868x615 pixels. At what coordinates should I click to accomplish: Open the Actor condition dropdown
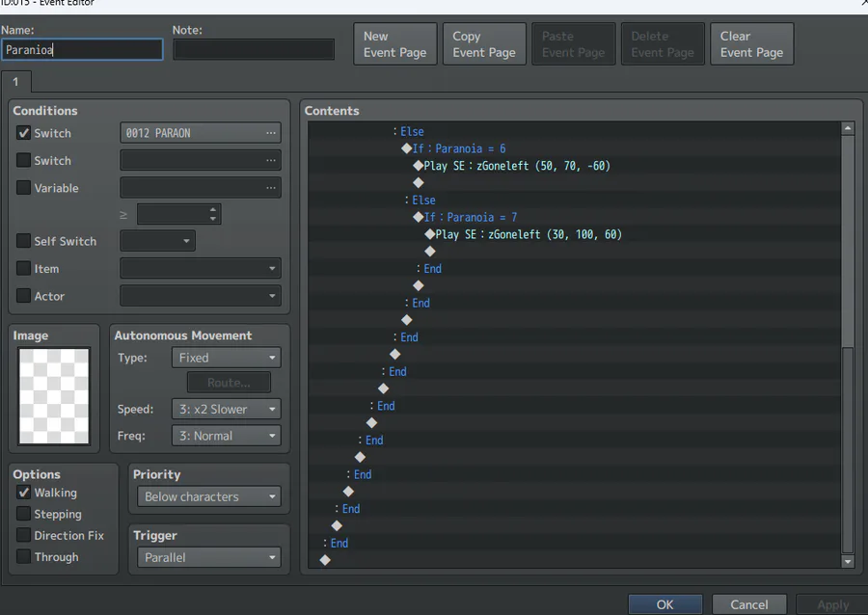201,296
